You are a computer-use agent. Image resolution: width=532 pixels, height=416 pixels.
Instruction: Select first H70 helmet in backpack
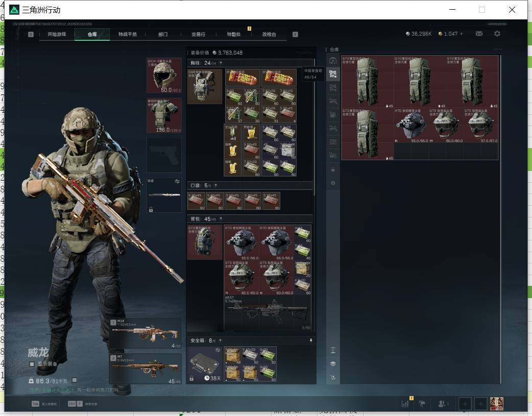241,242
